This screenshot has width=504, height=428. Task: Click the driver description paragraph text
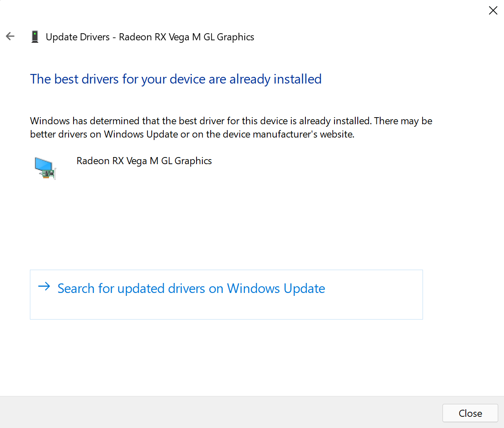[x=231, y=127]
